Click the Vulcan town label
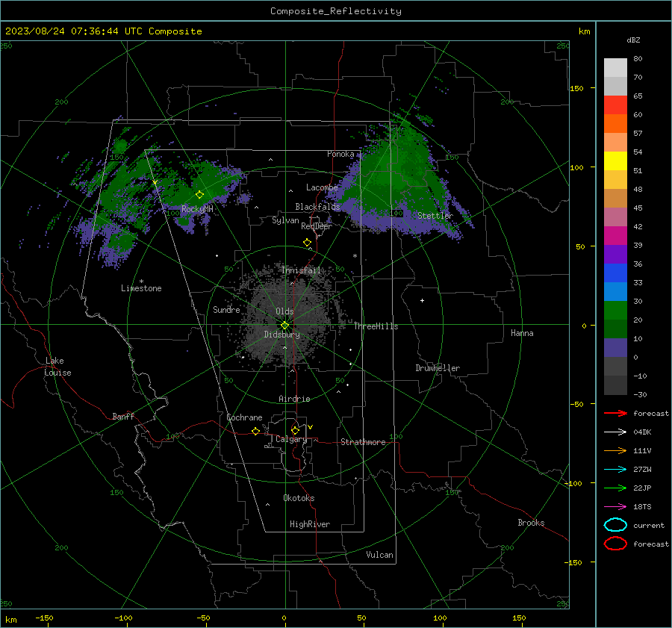672x628 pixels. click(380, 555)
